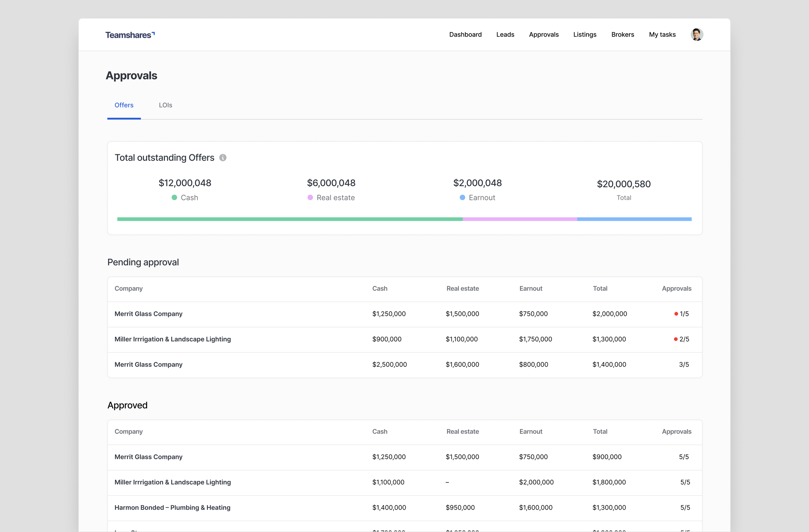The height and width of the screenshot is (532, 809).
Task: Navigate to Brokers page
Action: coord(622,35)
